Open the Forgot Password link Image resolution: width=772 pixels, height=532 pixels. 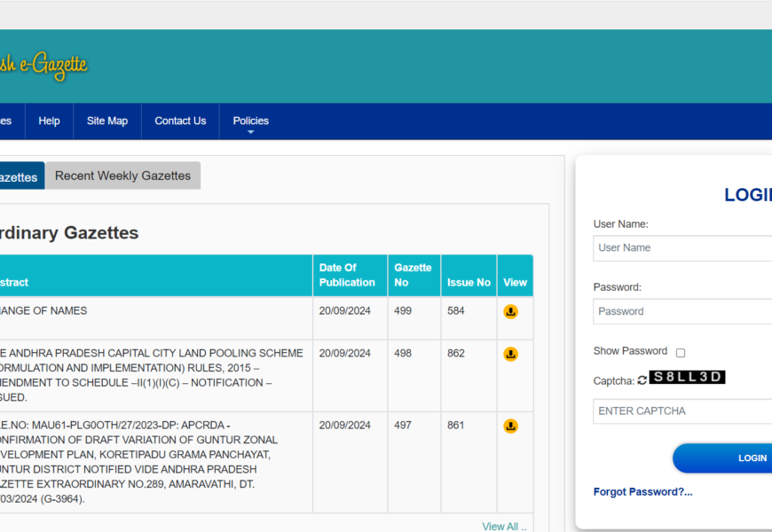click(642, 491)
